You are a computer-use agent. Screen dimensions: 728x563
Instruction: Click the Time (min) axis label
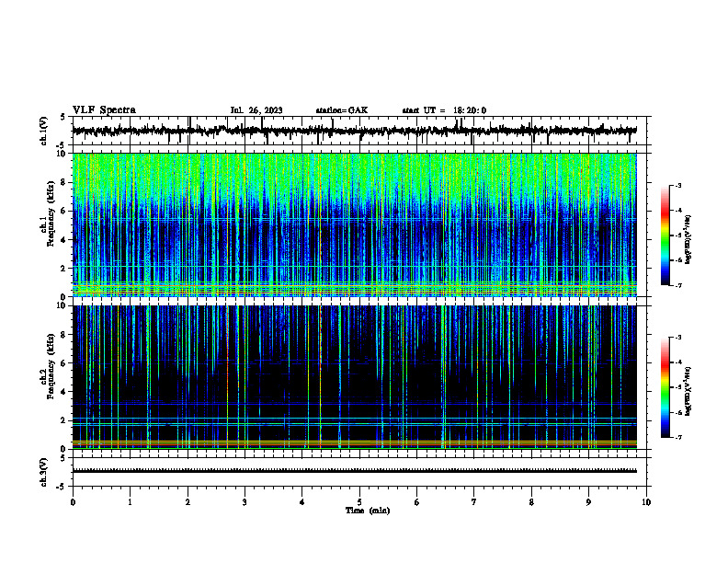point(368,511)
